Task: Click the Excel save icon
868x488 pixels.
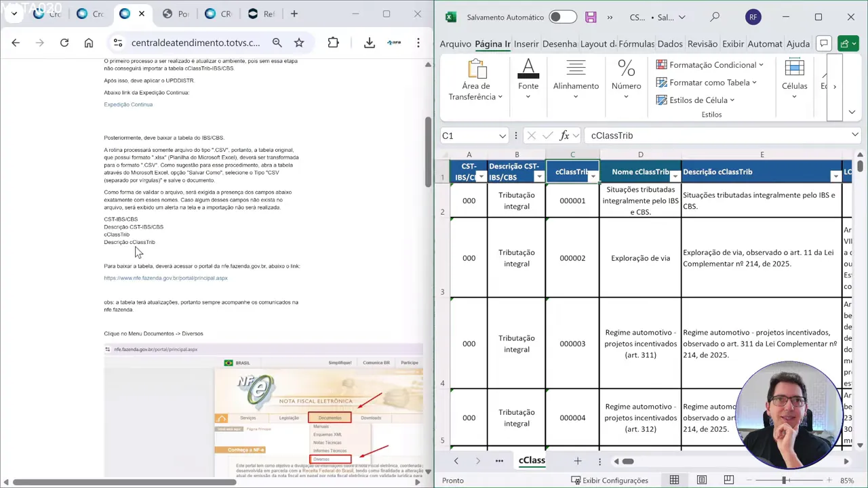Action: pyautogui.click(x=591, y=17)
